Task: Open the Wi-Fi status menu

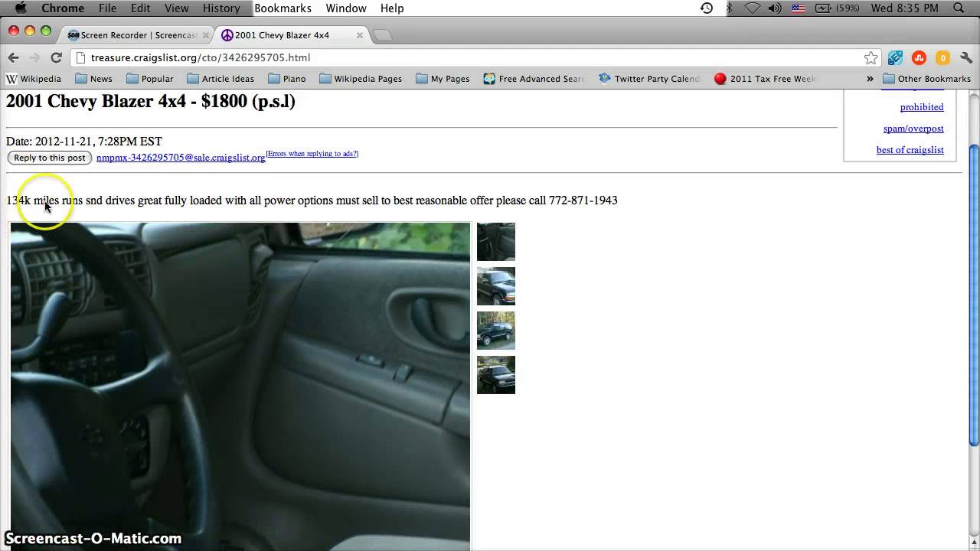Action: (753, 8)
